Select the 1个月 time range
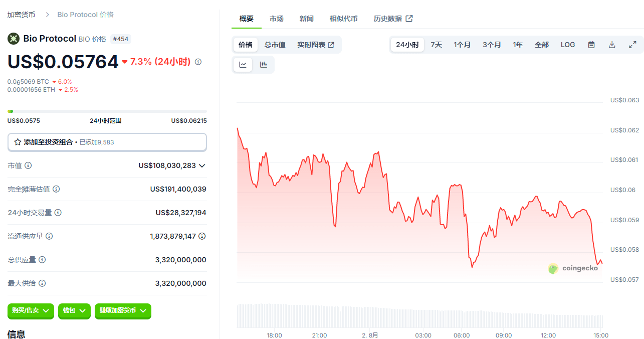Screen dimensions: 644x339 point(463,45)
